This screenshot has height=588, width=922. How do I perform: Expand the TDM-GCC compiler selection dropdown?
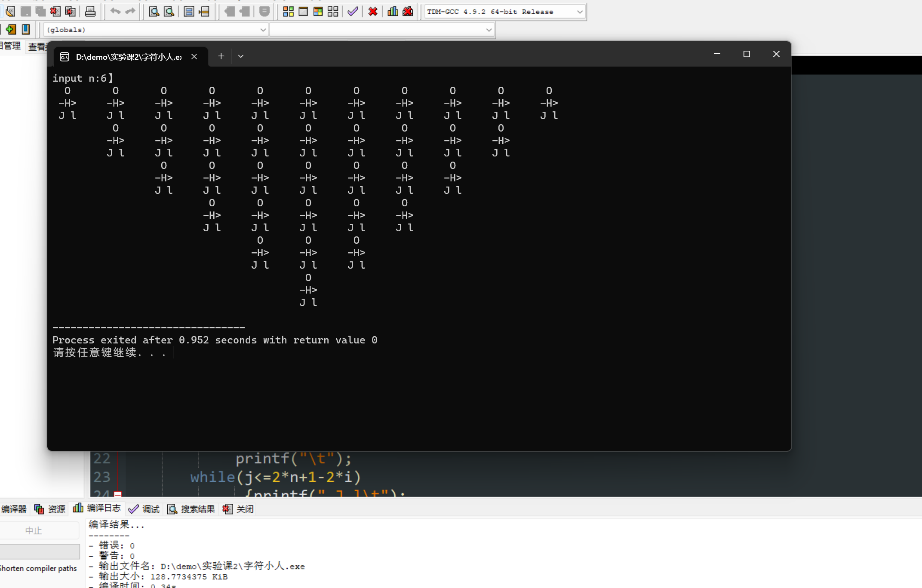pyautogui.click(x=579, y=12)
